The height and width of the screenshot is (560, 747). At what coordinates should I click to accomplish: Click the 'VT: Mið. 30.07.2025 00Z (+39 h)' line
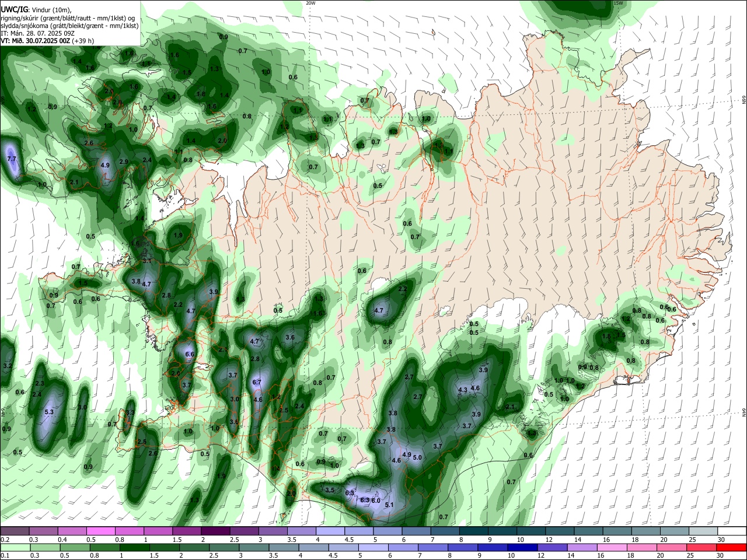pos(47,41)
